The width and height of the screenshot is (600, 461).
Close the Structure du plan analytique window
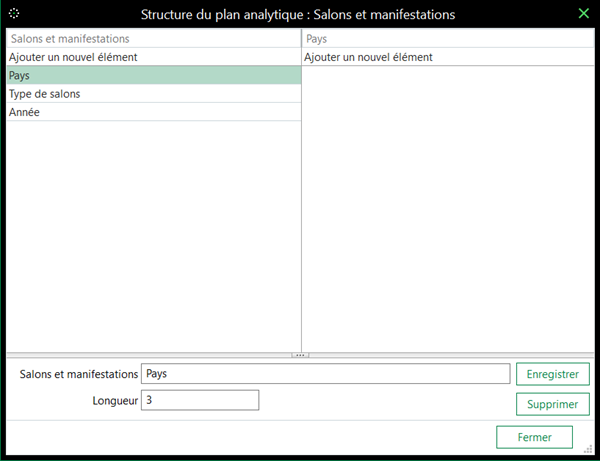pos(584,14)
